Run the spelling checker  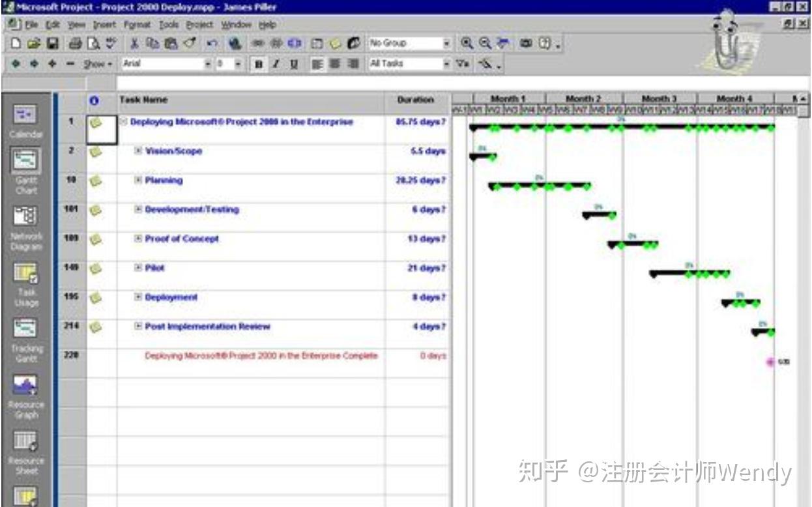111,43
